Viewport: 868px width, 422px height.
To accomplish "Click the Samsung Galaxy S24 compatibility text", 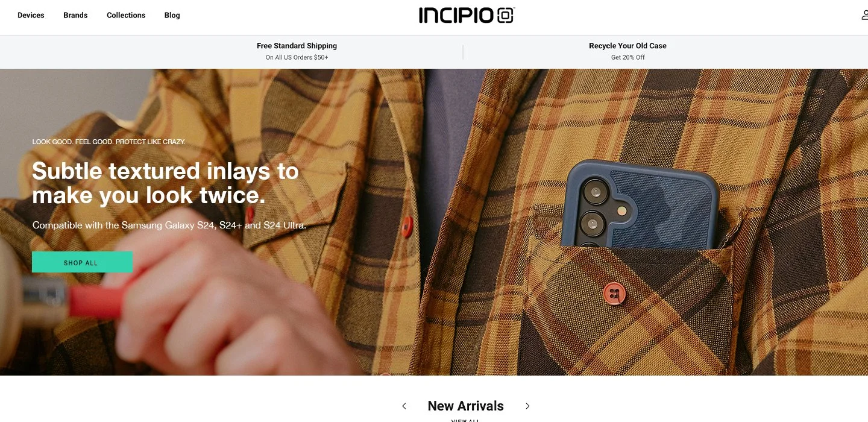I will tap(169, 225).
